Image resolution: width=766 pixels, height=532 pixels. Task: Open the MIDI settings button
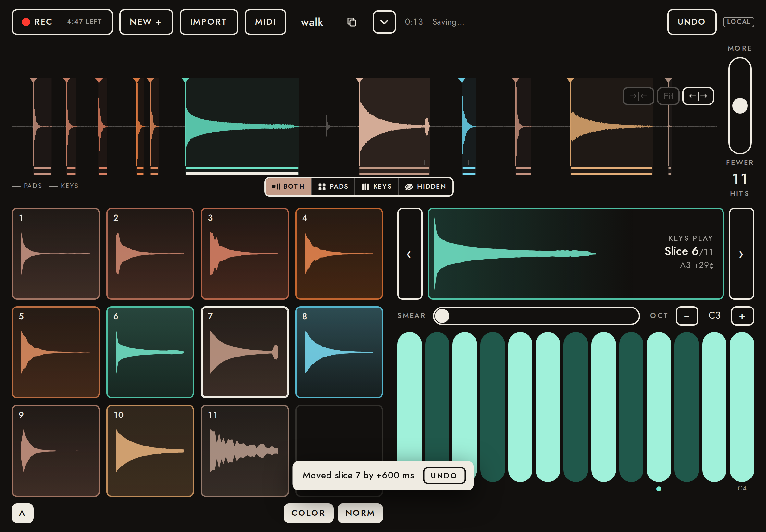pos(266,22)
